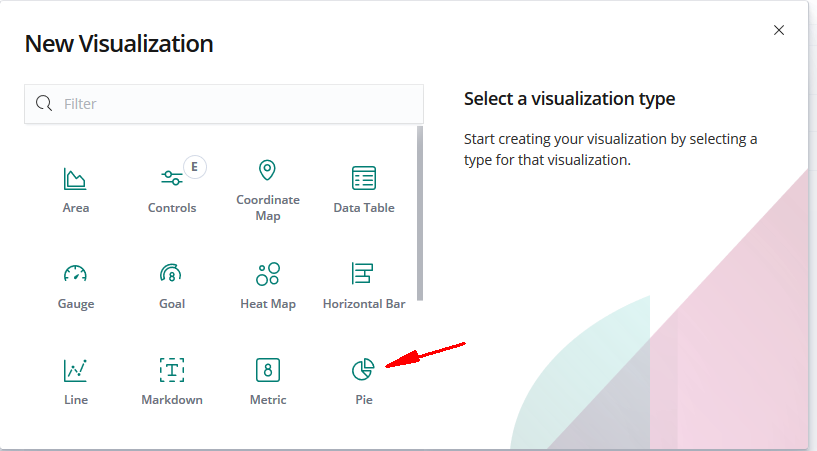Click the Markdown label text

click(x=172, y=399)
